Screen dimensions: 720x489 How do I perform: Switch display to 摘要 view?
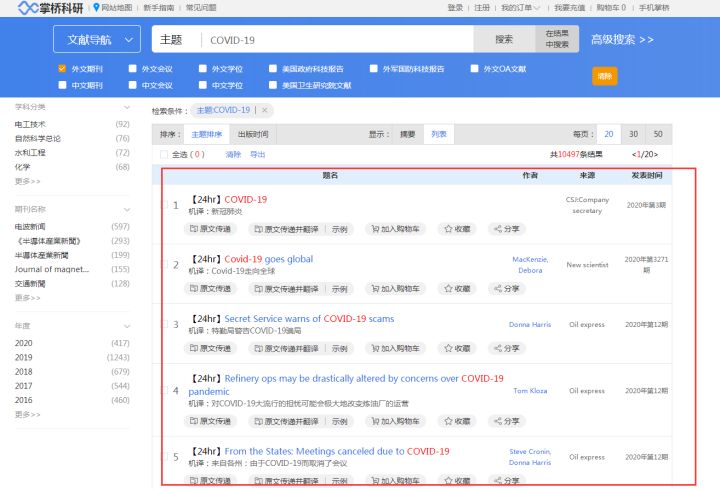pos(408,134)
